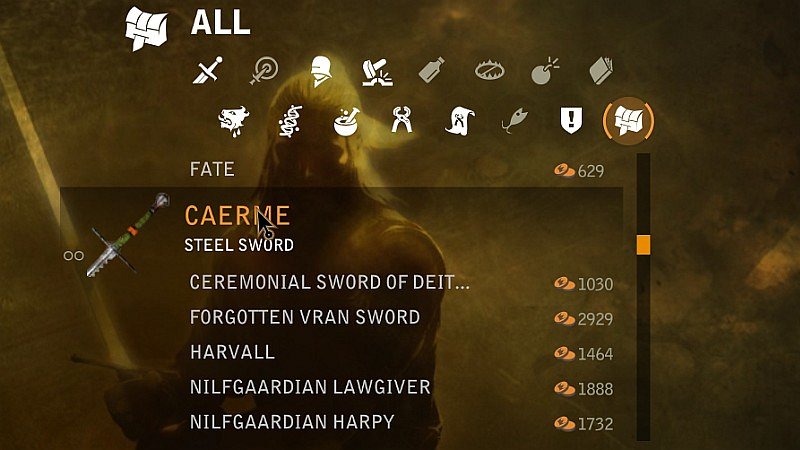Choose the armor helmet filter icon
This screenshot has height=450, width=800.
(321, 71)
